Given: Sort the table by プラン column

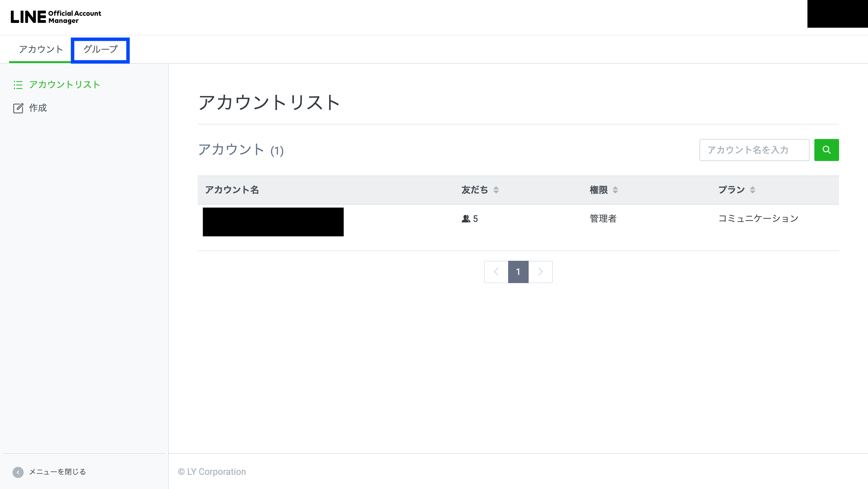Looking at the screenshot, I should [x=753, y=190].
